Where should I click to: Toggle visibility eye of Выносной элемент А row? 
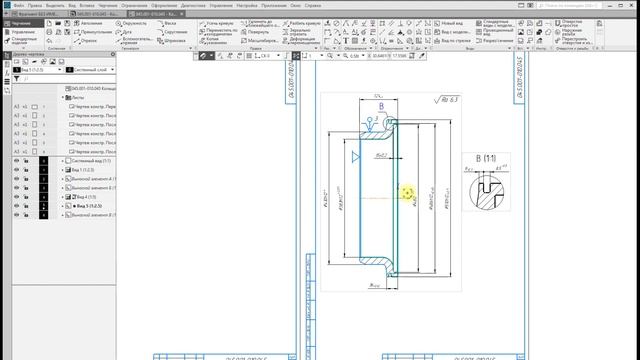pyautogui.click(x=17, y=179)
